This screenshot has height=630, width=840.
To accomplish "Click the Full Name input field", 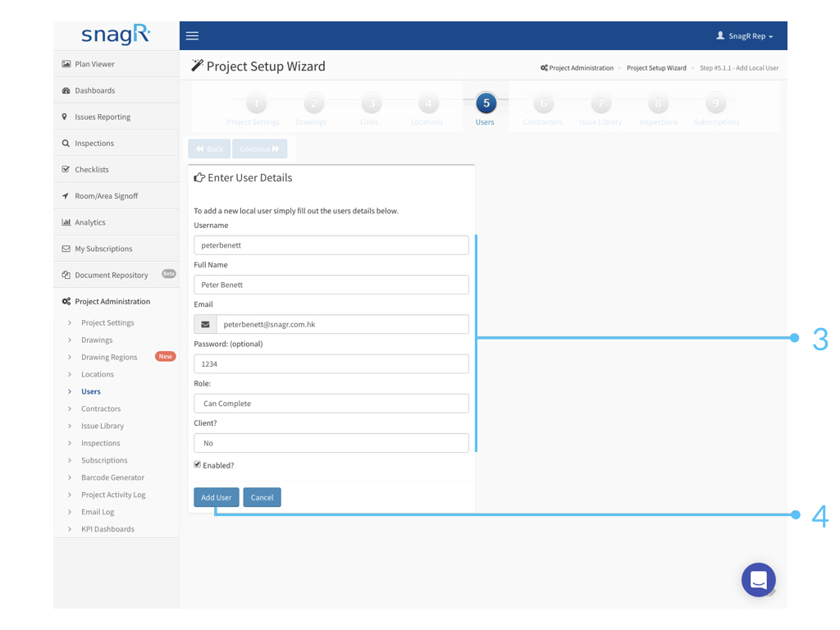I will [331, 285].
